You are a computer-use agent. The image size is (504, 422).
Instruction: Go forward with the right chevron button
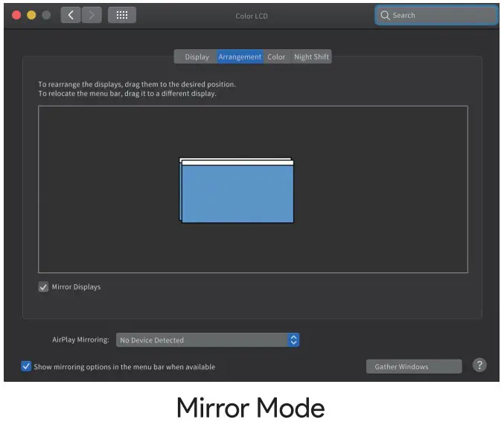pos(92,15)
